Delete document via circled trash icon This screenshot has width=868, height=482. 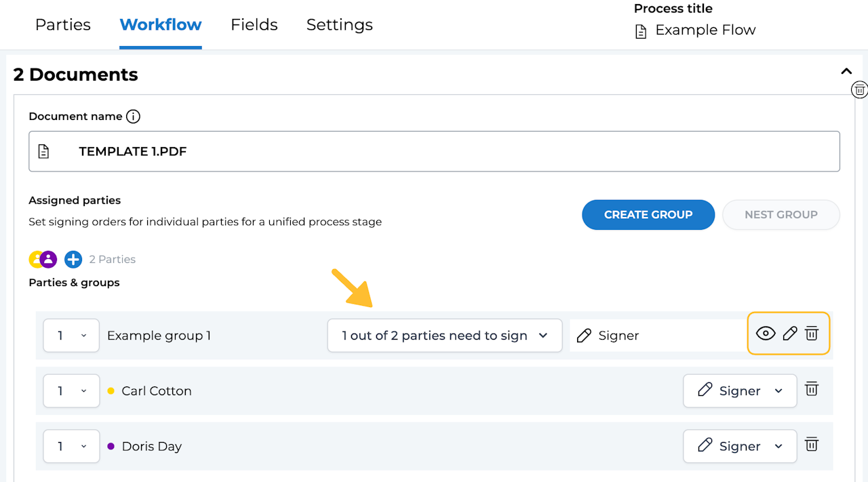859,89
